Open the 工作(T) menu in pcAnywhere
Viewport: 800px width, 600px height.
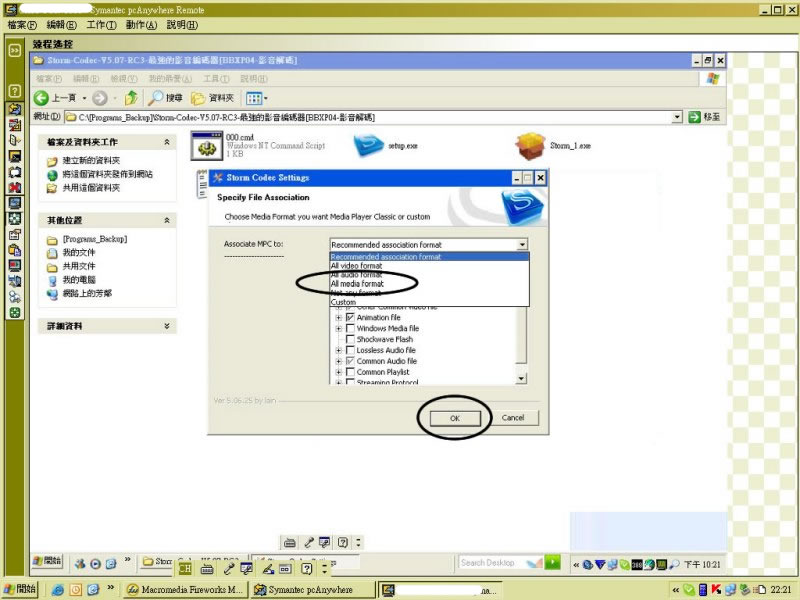101,24
